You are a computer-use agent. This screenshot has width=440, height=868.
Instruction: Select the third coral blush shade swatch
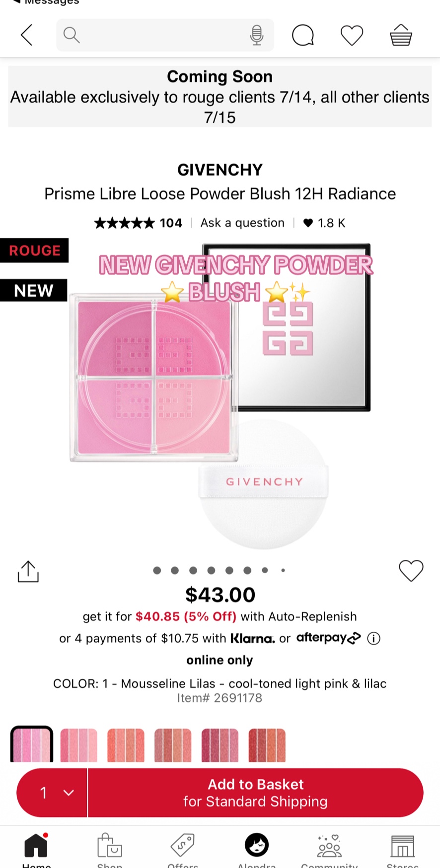[126, 745]
